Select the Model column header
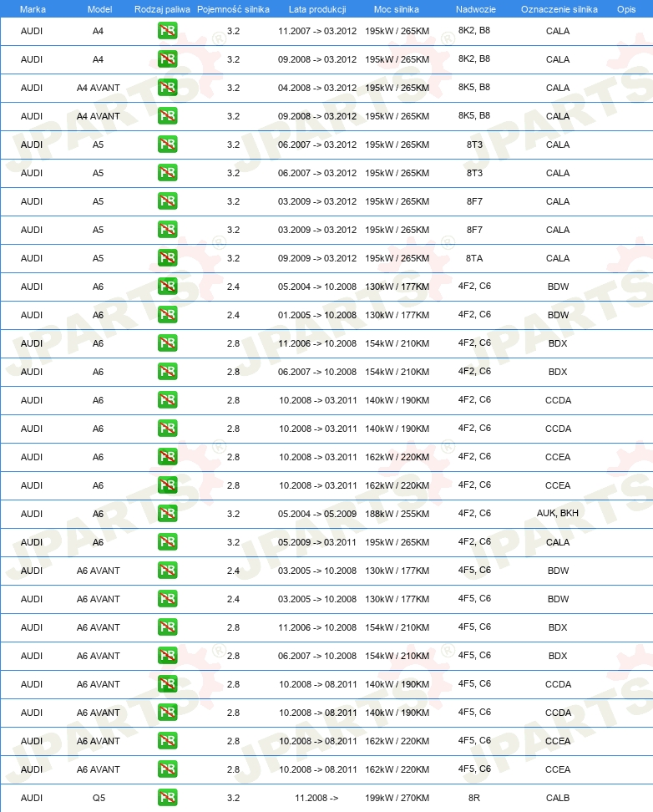This screenshot has height=812, width=653. 99,9
